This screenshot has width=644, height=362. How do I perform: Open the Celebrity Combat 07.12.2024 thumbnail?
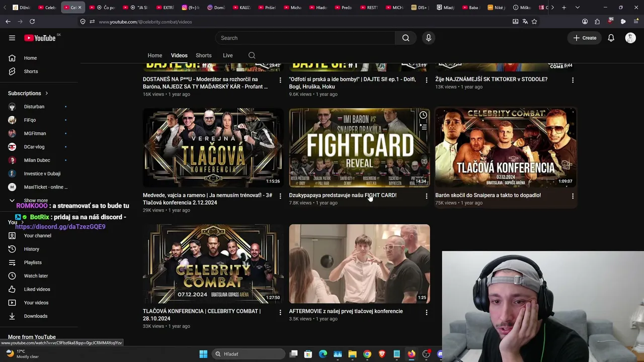pos(213,263)
